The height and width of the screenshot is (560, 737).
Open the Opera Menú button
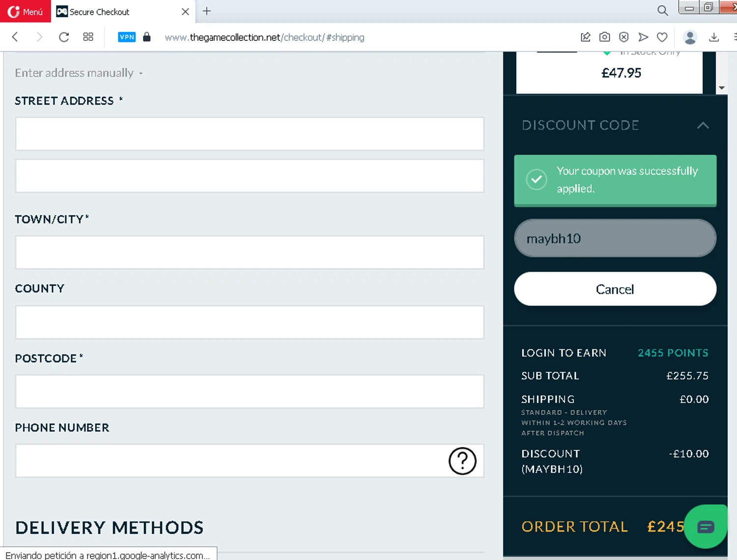[25, 11]
